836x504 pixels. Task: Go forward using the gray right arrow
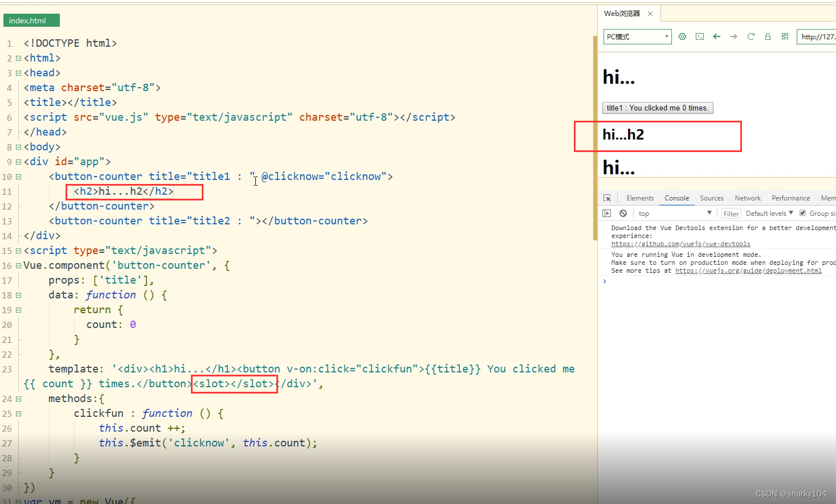click(733, 36)
